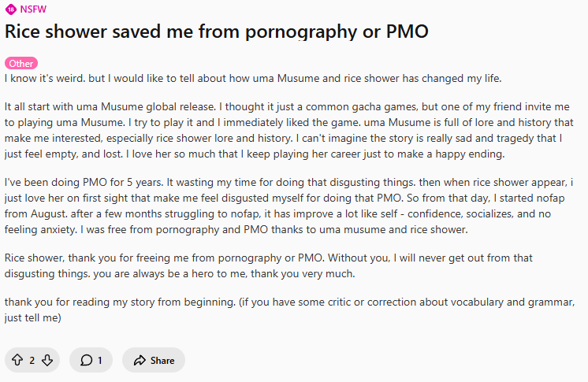
Task: Open comments via the speech bubble icon
Action: (86, 360)
